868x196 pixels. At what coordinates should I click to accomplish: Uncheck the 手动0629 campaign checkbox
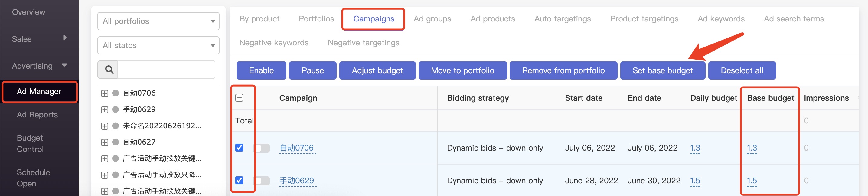239,180
